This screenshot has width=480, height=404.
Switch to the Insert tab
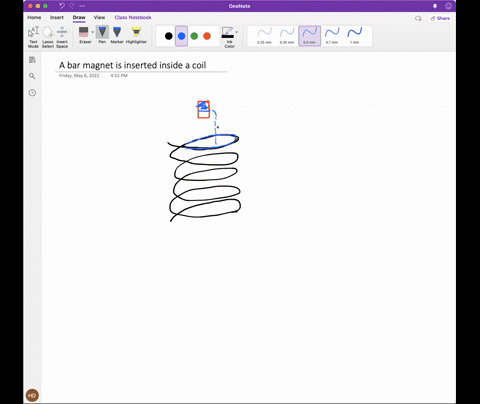pyautogui.click(x=57, y=17)
